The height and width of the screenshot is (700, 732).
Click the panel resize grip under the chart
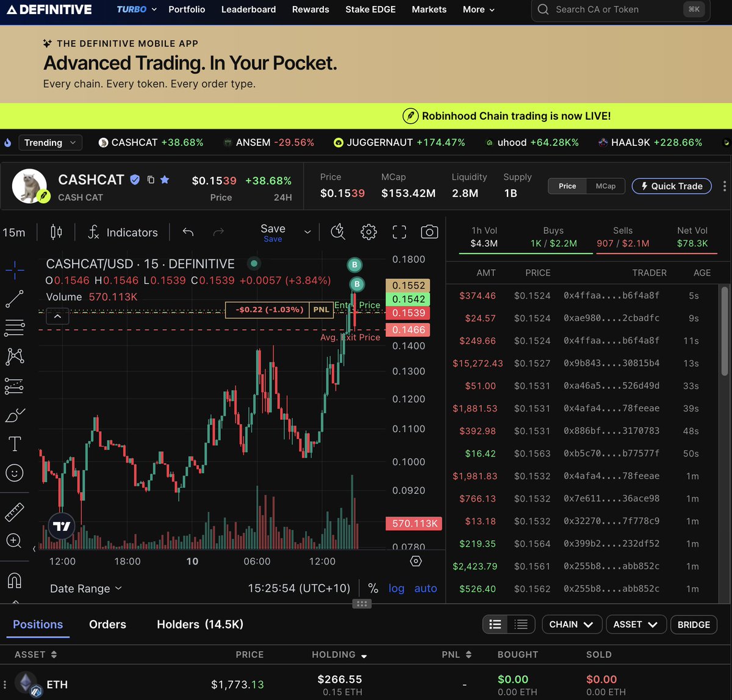(361, 604)
